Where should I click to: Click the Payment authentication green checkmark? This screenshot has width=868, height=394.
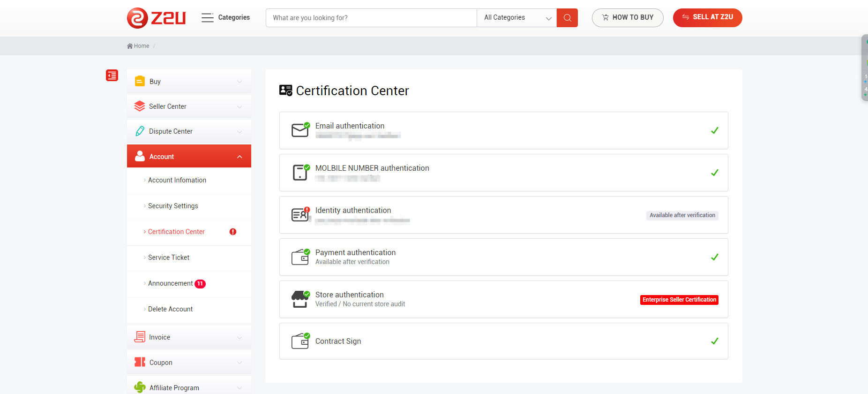pyautogui.click(x=714, y=257)
